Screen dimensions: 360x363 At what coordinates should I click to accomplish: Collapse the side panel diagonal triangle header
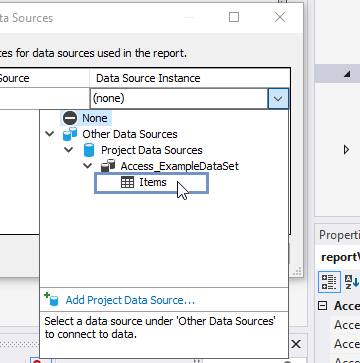(347, 74)
